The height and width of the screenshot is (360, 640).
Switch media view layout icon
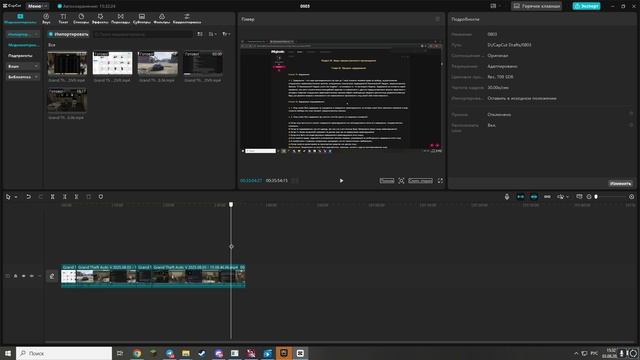[200, 34]
